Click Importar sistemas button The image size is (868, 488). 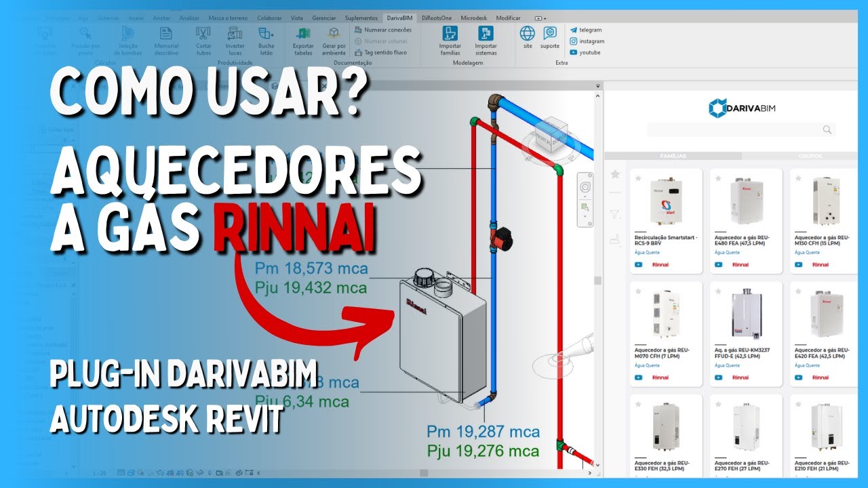coord(486,40)
